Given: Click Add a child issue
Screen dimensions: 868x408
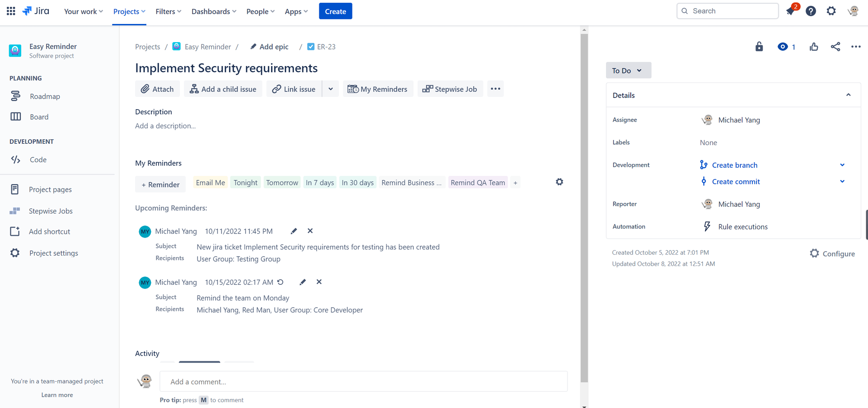Looking at the screenshot, I should click(x=223, y=89).
